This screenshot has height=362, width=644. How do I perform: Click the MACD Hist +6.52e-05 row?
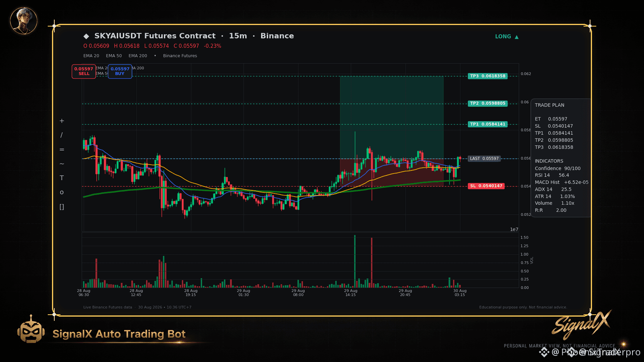pyautogui.click(x=562, y=182)
